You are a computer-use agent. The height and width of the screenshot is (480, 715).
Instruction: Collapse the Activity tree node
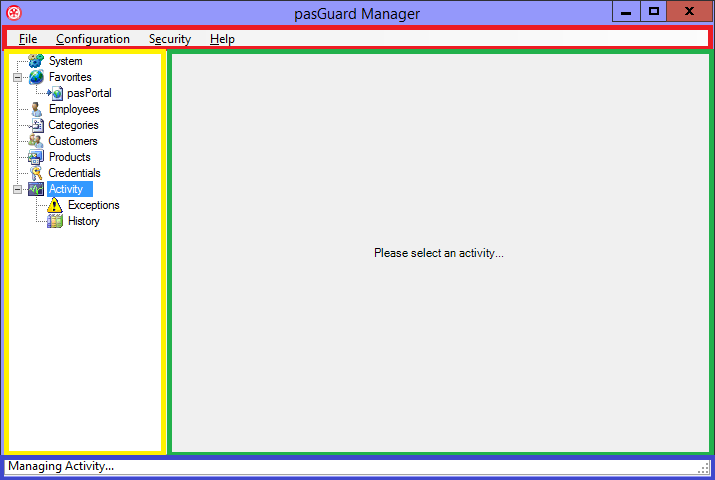pos(17,189)
